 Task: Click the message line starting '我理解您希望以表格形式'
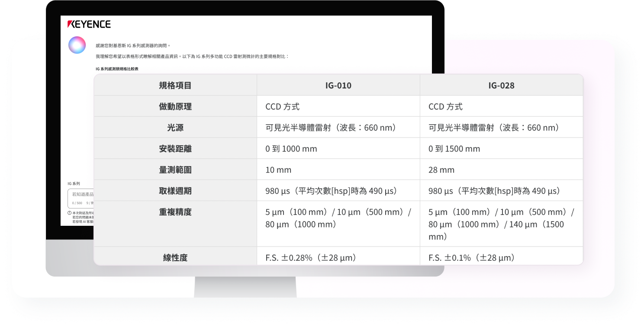click(x=192, y=57)
